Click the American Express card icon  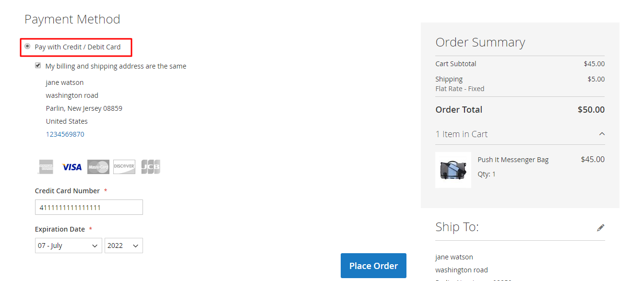(x=46, y=167)
